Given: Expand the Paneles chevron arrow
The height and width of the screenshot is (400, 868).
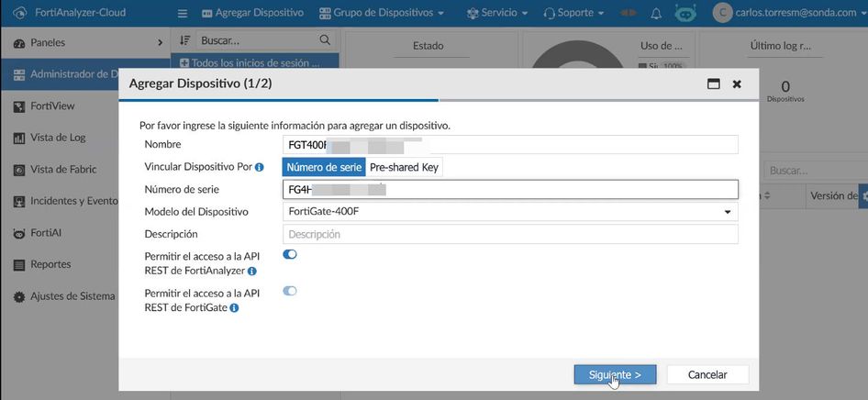Looking at the screenshot, I should (x=160, y=42).
